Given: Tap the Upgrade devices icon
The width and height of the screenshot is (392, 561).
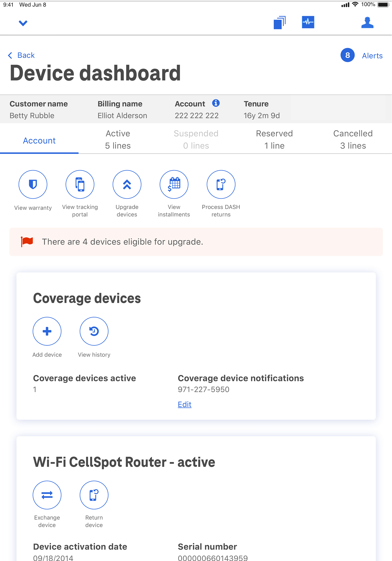Looking at the screenshot, I should (127, 185).
